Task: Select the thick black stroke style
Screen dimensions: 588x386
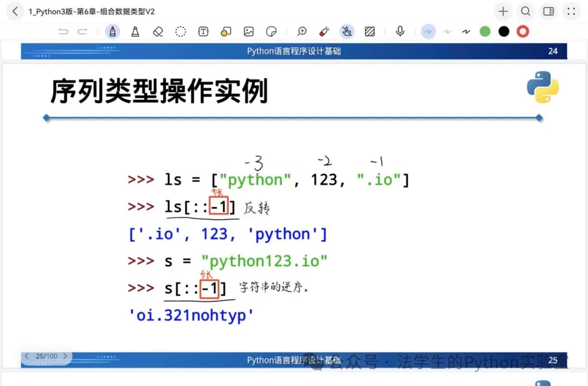Action: point(466,32)
